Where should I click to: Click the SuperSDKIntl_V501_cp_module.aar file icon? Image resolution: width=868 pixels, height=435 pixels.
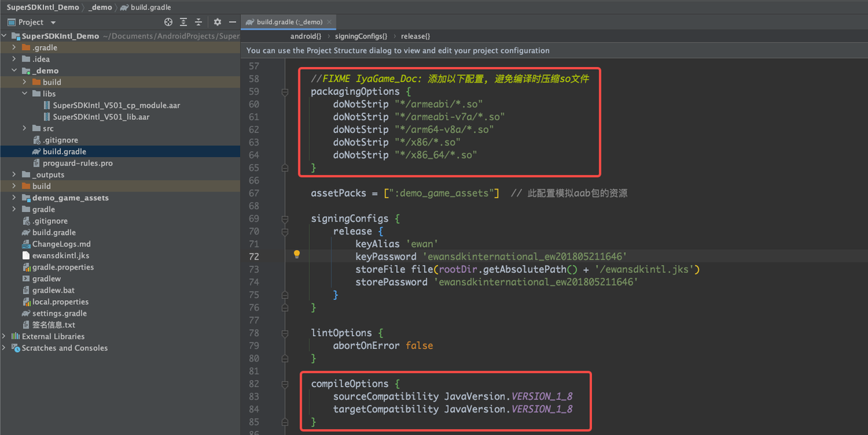click(x=47, y=106)
